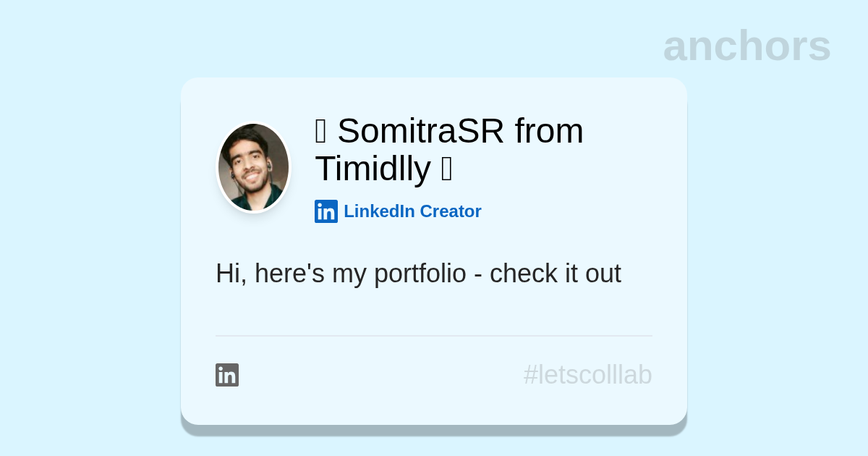Click the word Timidlly in the heading
This screenshot has width=868, height=456.
click(373, 169)
